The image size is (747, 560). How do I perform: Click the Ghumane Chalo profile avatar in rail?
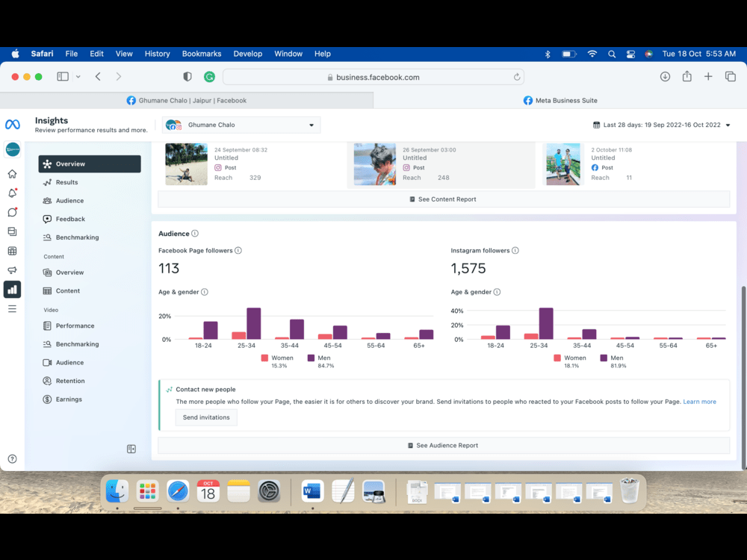(x=13, y=149)
